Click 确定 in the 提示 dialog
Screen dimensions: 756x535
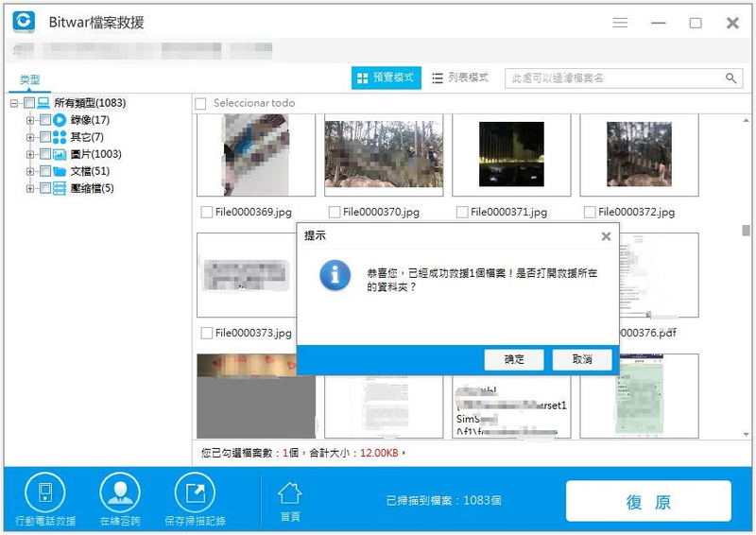pyautogui.click(x=514, y=359)
